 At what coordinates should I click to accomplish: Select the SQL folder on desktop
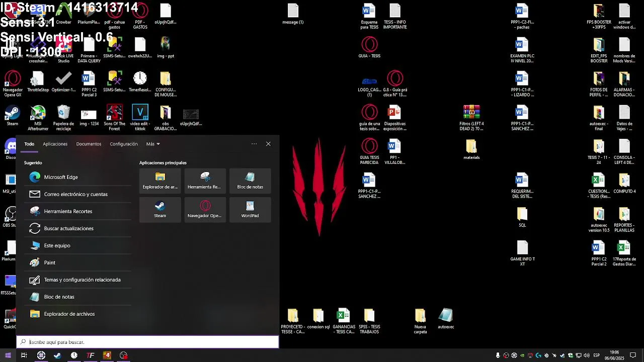pyautogui.click(x=522, y=217)
